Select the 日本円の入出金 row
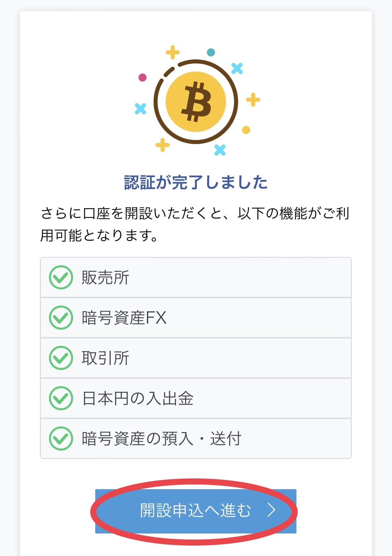The height and width of the screenshot is (556, 392). click(x=196, y=398)
